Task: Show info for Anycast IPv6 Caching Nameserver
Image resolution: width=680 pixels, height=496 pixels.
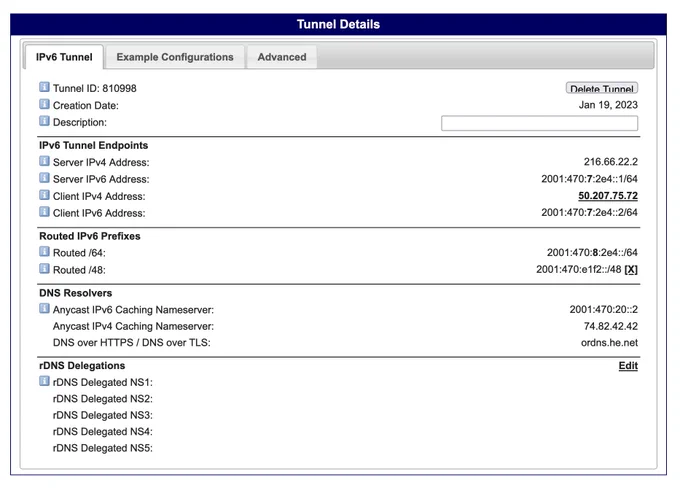Action: (x=44, y=309)
